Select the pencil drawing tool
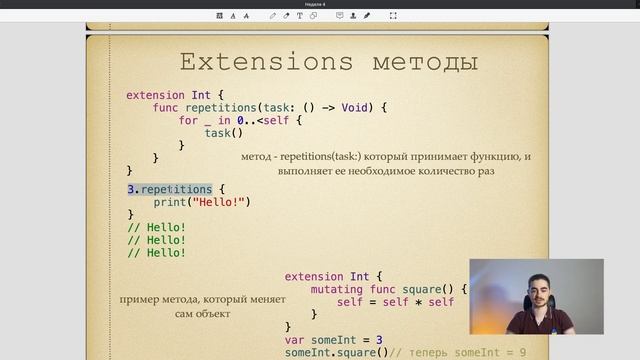The image size is (640, 360). click(x=273, y=16)
